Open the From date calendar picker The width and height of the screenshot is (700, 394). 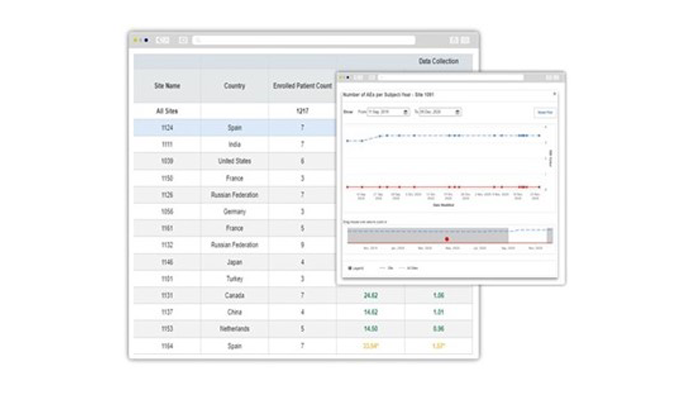click(x=405, y=112)
